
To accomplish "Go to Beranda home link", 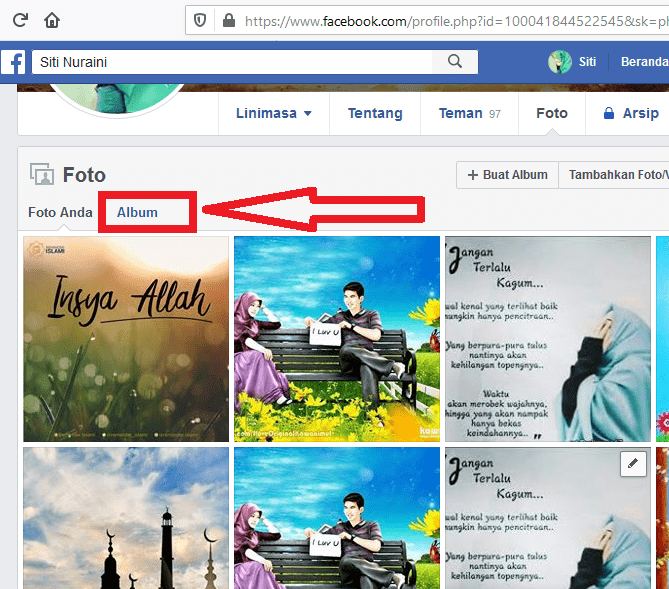I will [644, 62].
